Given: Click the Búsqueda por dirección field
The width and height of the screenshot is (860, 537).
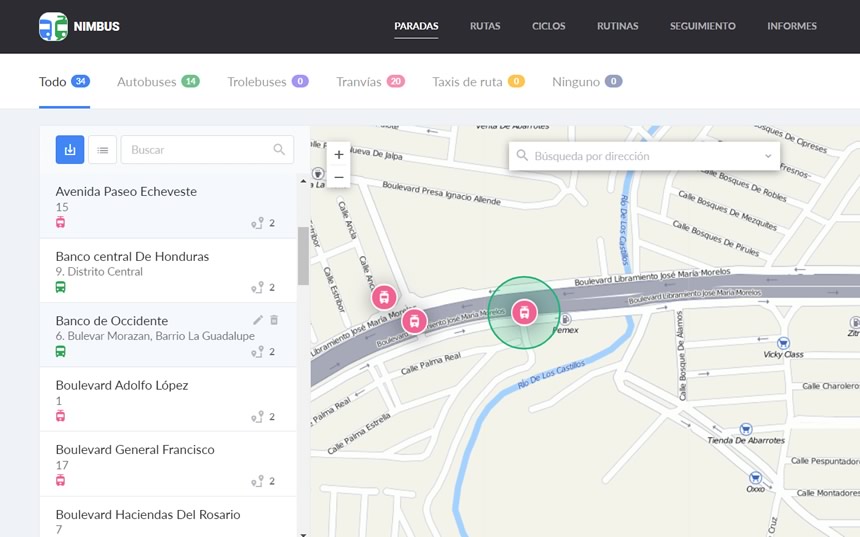Looking at the screenshot, I should click(x=640, y=156).
